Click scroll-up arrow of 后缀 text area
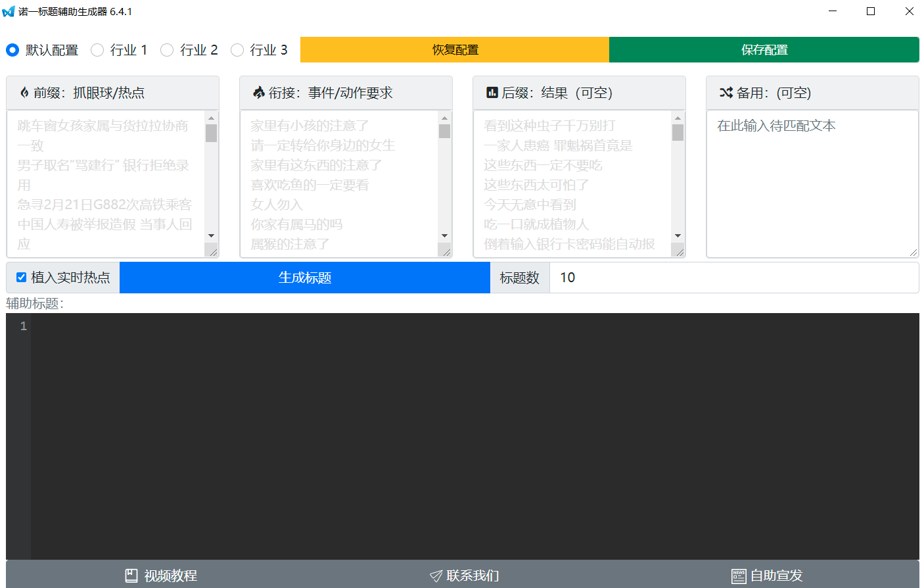 678,118
